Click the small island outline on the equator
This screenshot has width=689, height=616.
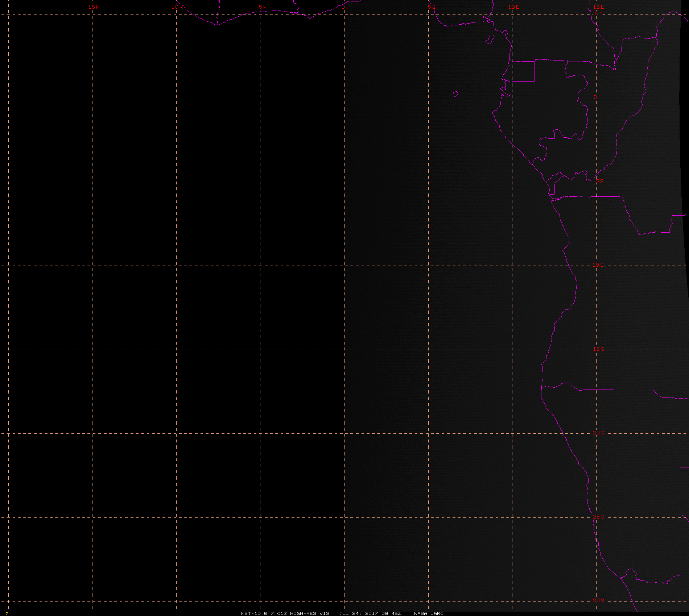tap(455, 94)
